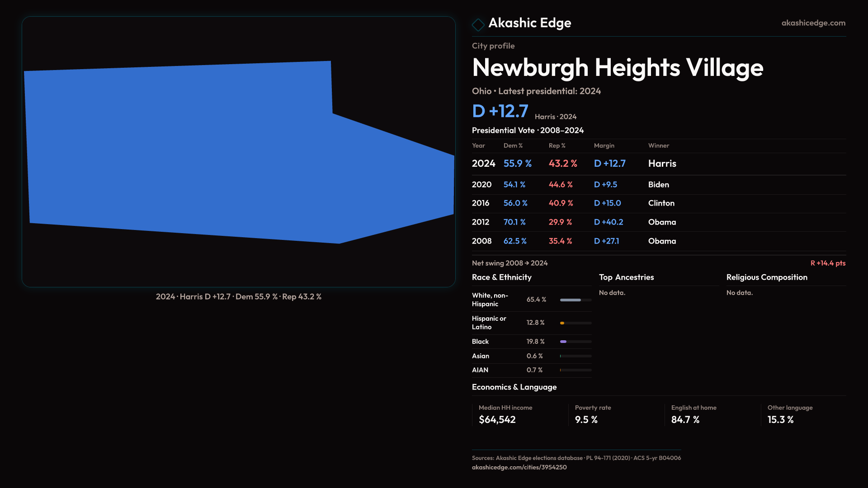
Task: Open the akashicedge.com link in header
Action: point(813,23)
